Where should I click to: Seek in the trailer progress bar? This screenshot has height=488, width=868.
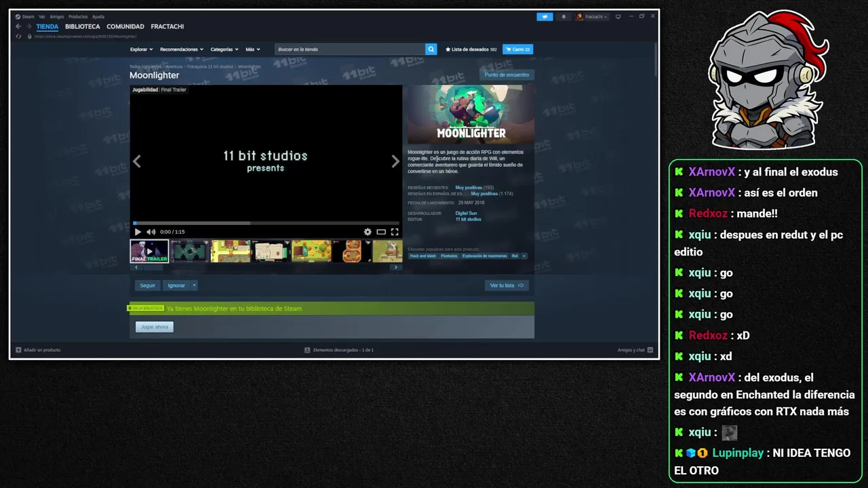pos(266,223)
